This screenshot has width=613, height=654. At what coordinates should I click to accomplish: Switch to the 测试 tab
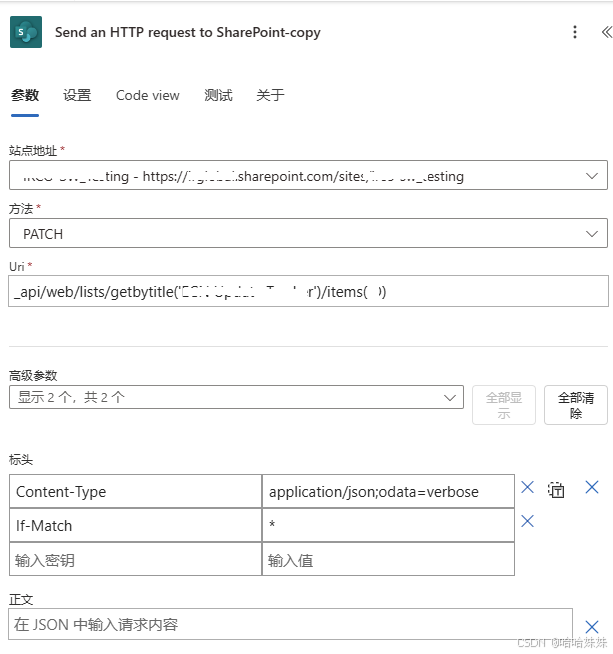pos(218,95)
